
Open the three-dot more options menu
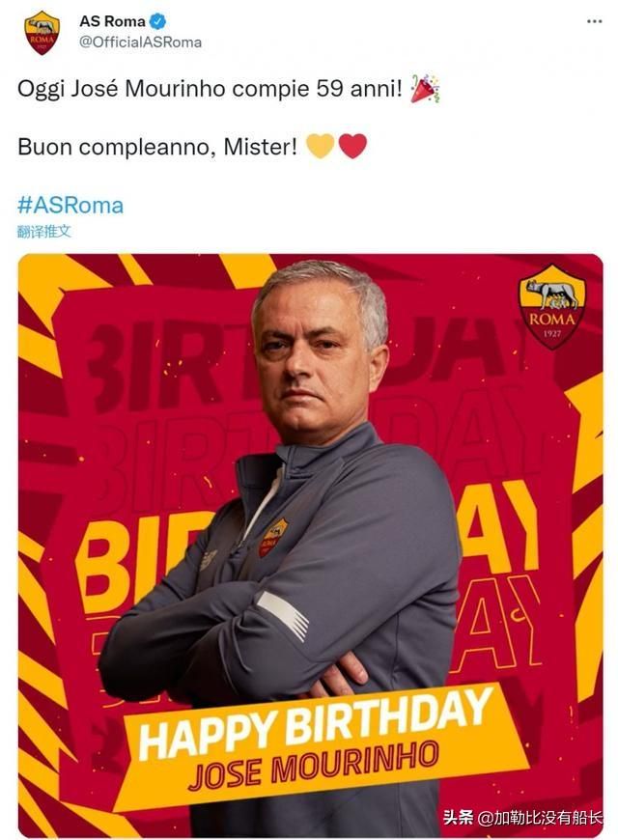[x=594, y=21]
